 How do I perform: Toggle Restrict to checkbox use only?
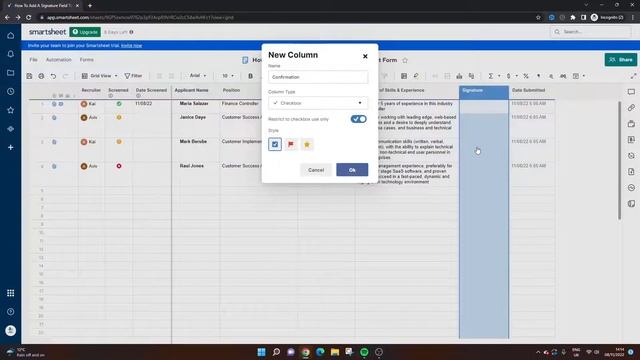[358, 119]
